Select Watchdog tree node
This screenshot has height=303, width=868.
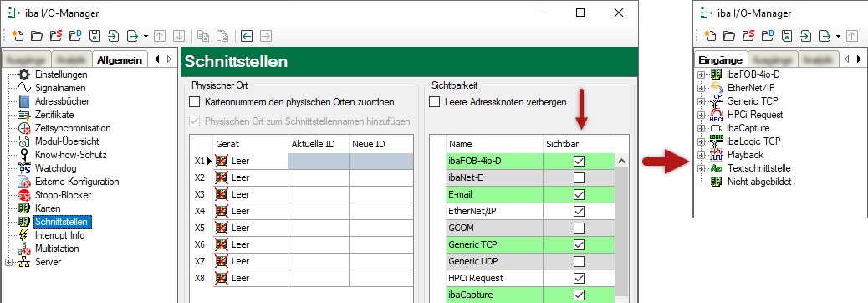click(x=56, y=168)
